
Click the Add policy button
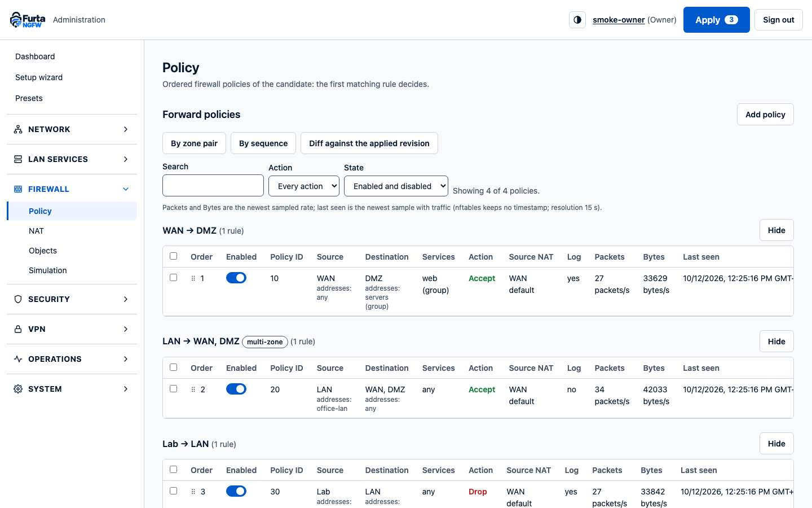click(765, 115)
